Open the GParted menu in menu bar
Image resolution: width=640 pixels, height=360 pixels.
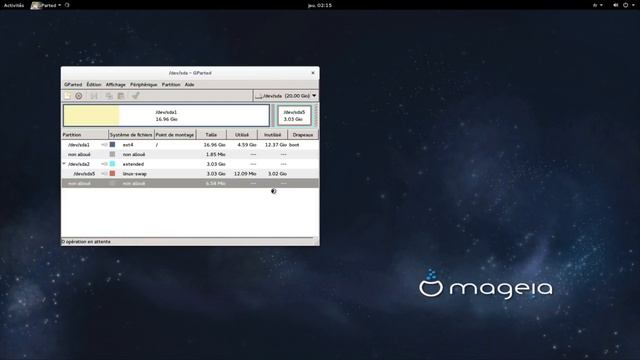tap(73, 84)
